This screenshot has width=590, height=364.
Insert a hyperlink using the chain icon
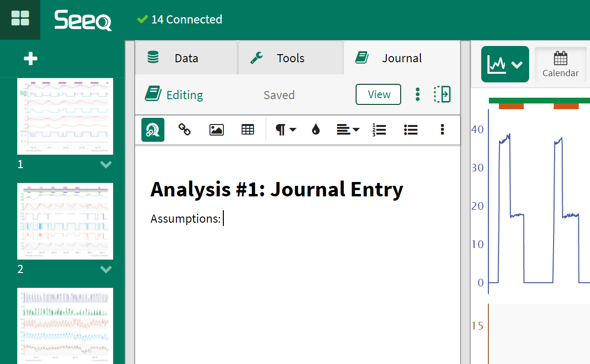click(185, 130)
